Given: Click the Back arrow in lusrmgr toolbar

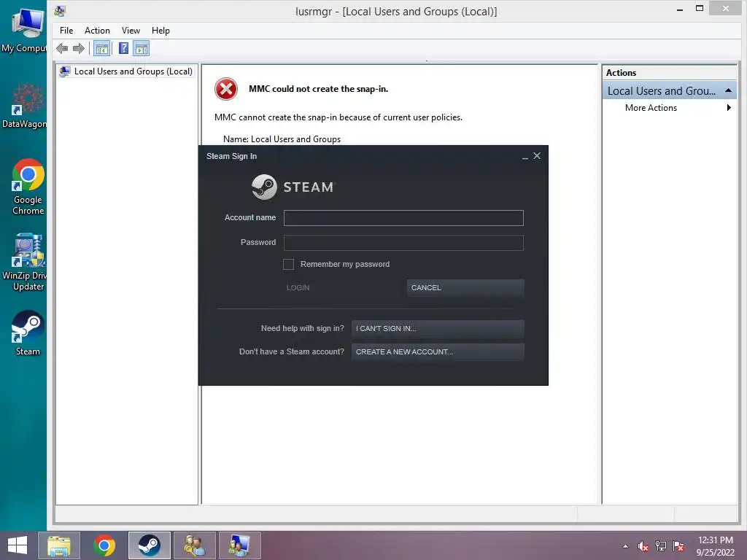Looking at the screenshot, I should (62, 48).
